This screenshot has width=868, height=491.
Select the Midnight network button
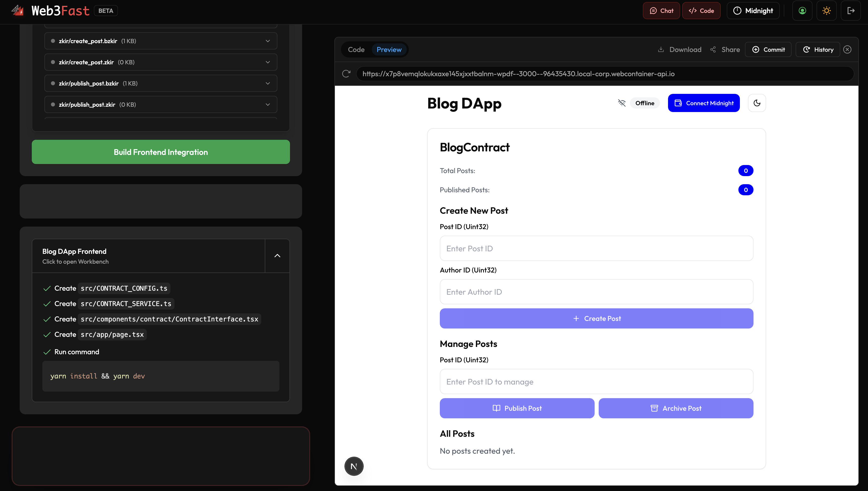753,11
